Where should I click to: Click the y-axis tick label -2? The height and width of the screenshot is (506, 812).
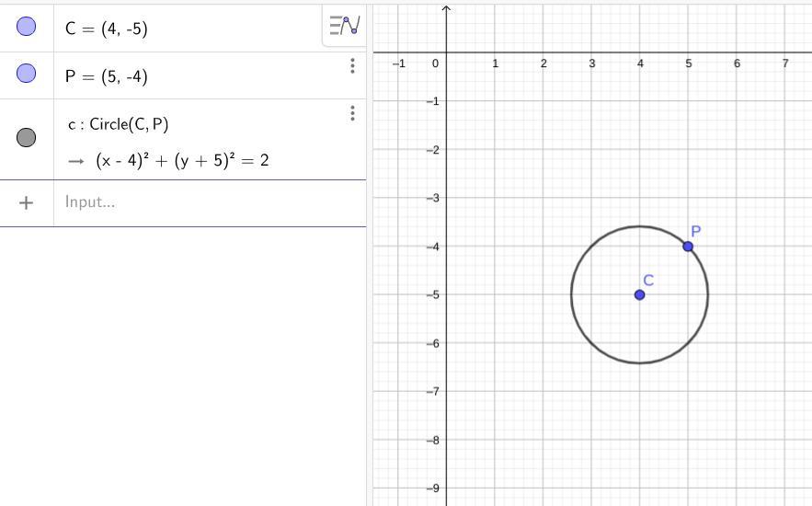(432, 150)
